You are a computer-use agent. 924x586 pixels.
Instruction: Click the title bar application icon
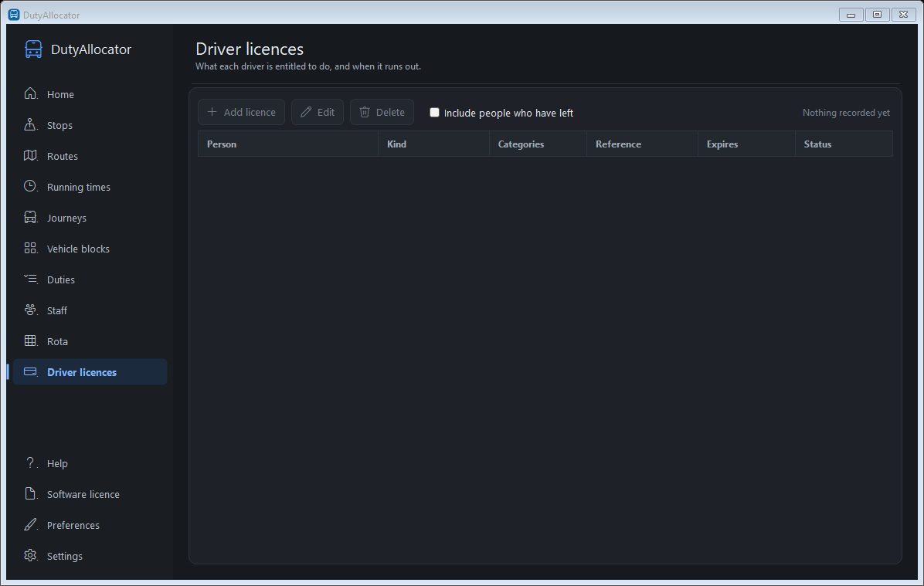[14, 15]
